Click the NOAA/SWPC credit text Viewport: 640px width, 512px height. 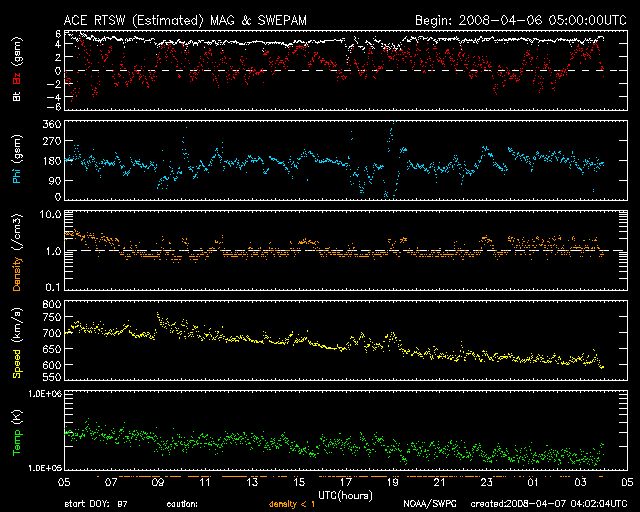(x=427, y=504)
